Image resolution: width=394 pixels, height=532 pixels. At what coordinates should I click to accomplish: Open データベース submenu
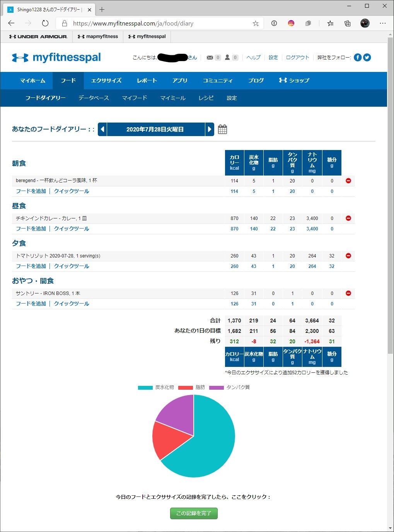coord(94,98)
